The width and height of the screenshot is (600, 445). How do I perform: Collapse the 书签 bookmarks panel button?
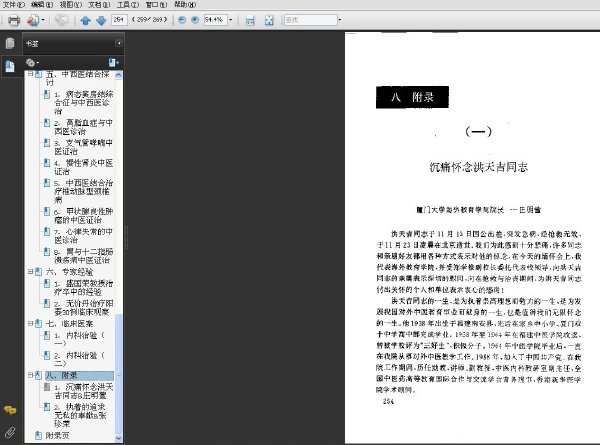click(119, 43)
